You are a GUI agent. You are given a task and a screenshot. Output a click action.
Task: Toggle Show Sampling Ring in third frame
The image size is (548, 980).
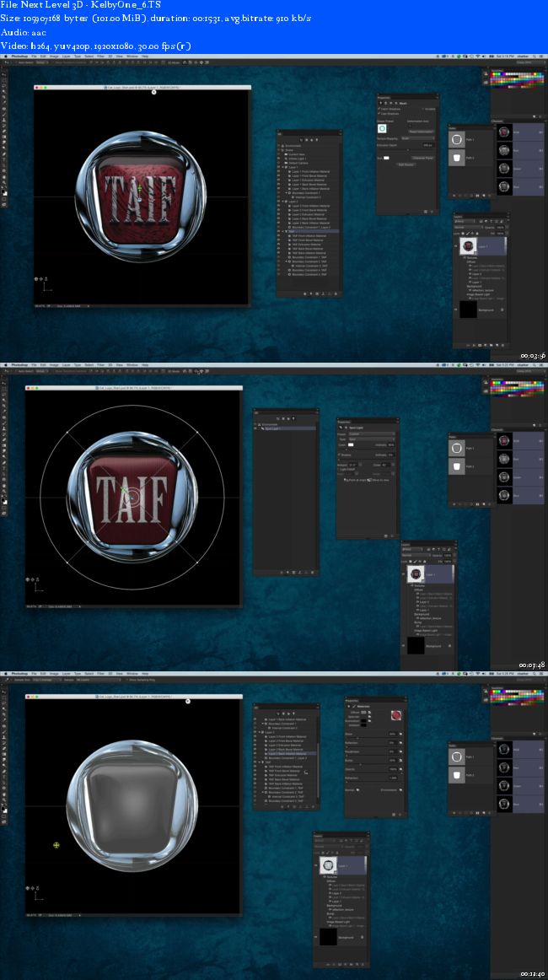click(127, 680)
